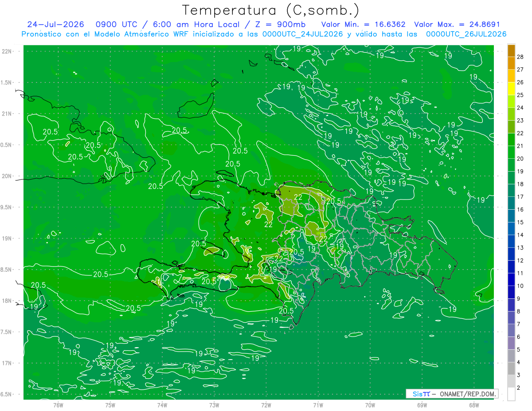Click the SisTT ONAMET/REP.DOM. logo box

click(452, 394)
